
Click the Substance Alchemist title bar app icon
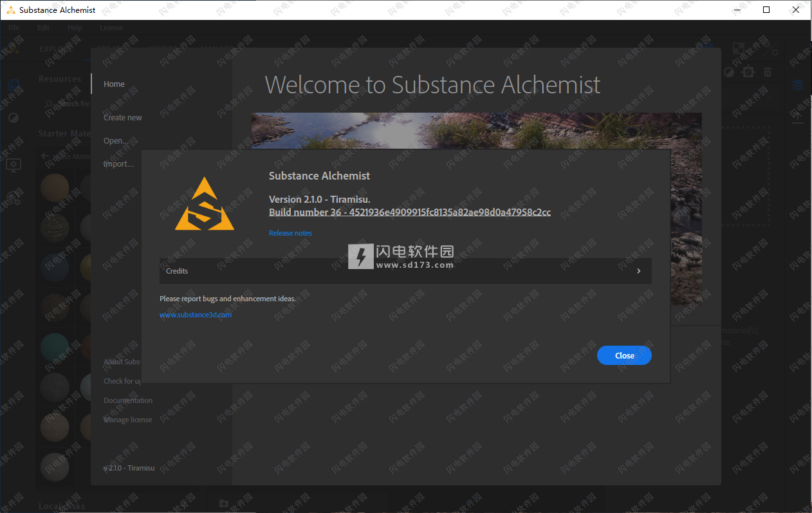10,10
